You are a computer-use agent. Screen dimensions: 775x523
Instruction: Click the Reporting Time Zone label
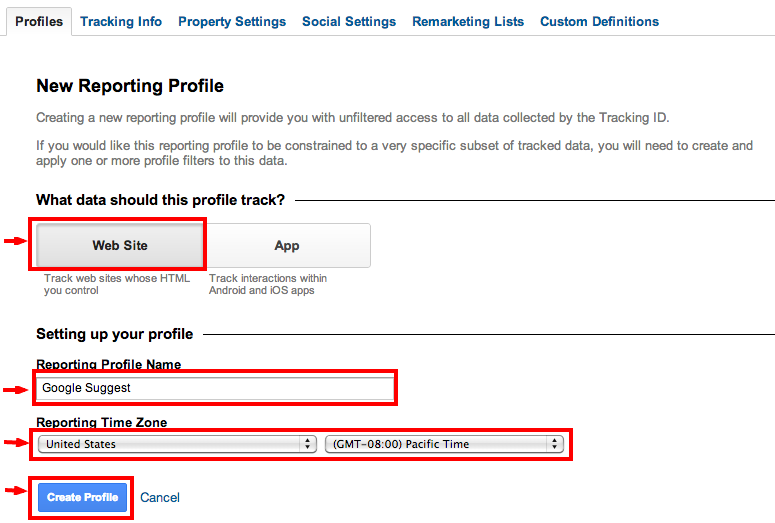pyautogui.click(x=102, y=423)
